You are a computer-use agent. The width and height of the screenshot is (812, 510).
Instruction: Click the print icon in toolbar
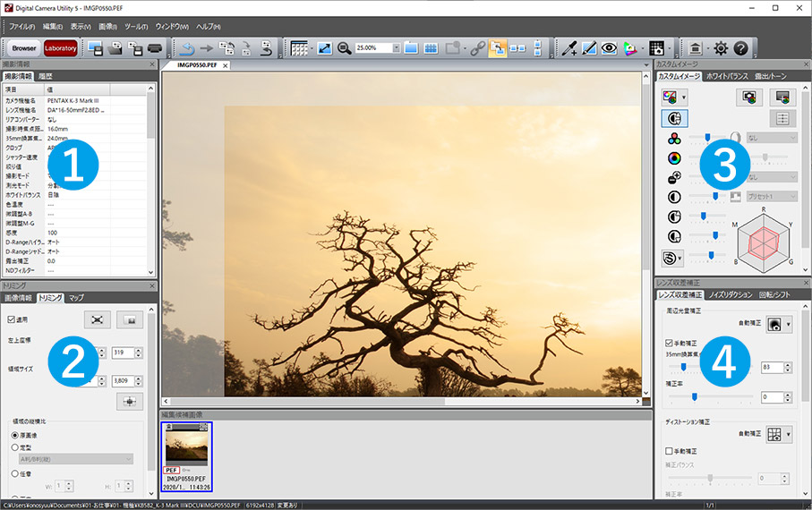[155, 48]
